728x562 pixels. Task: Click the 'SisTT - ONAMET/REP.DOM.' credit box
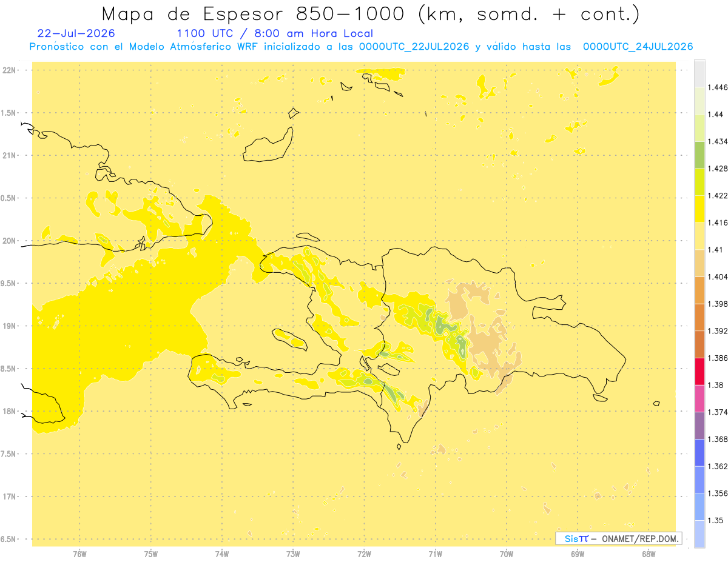[619, 538]
